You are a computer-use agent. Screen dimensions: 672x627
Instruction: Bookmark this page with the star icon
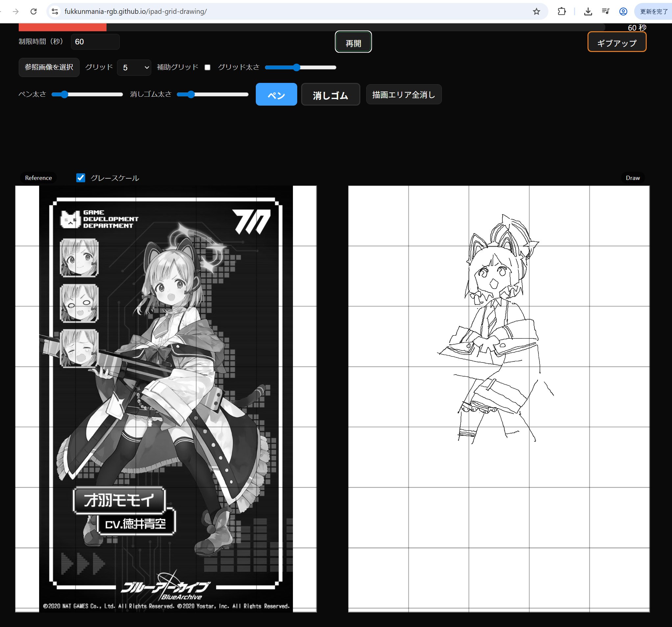537,12
